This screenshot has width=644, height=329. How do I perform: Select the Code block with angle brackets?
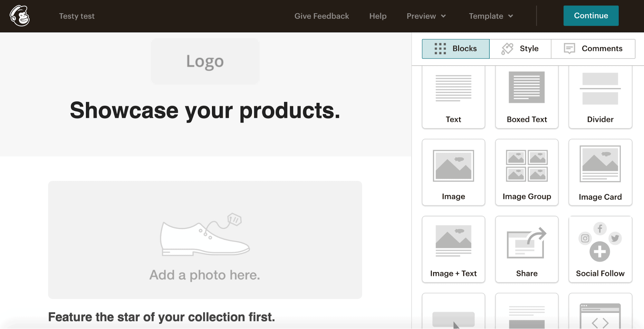[x=600, y=312]
